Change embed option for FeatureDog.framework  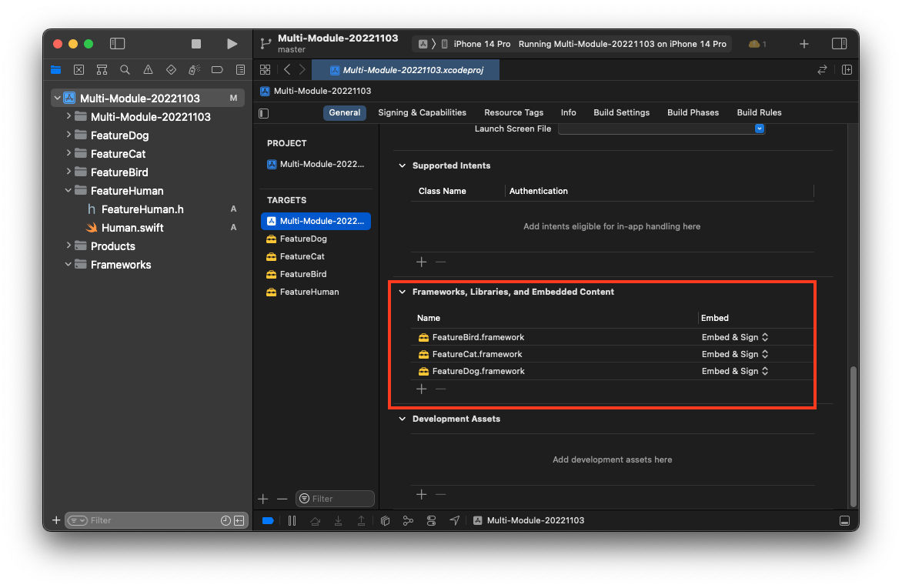(734, 371)
